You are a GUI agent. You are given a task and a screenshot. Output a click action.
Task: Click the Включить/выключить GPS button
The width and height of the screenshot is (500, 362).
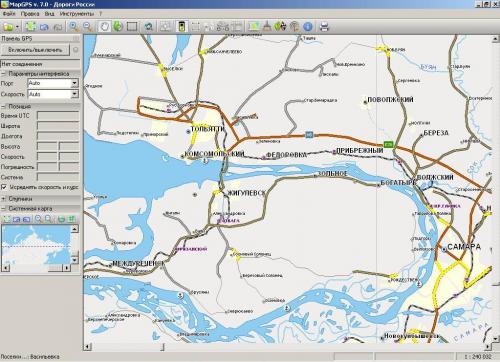coord(35,50)
